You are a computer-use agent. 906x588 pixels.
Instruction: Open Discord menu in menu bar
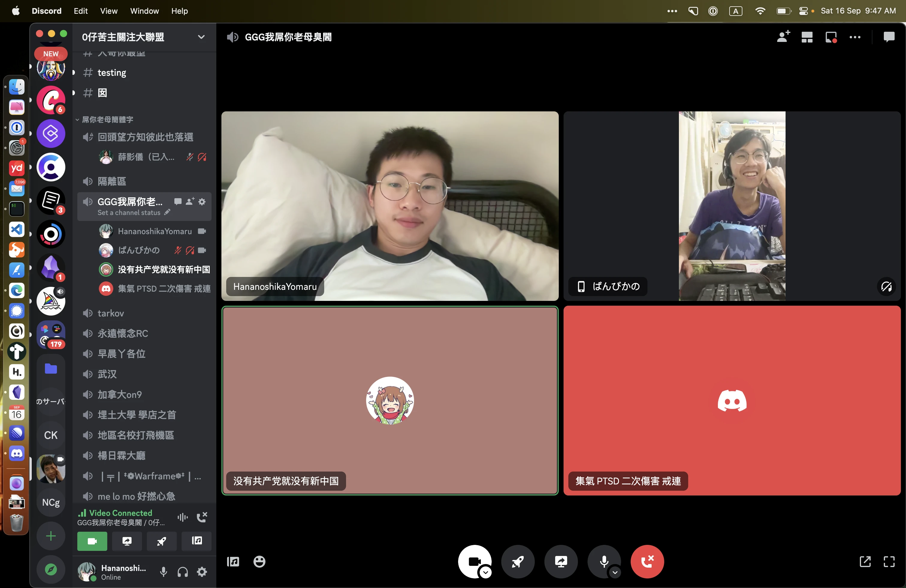pos(46,11)
